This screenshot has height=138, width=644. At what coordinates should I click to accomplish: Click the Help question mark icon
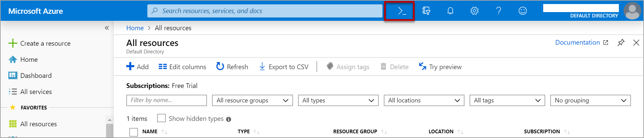click(498, 11)
